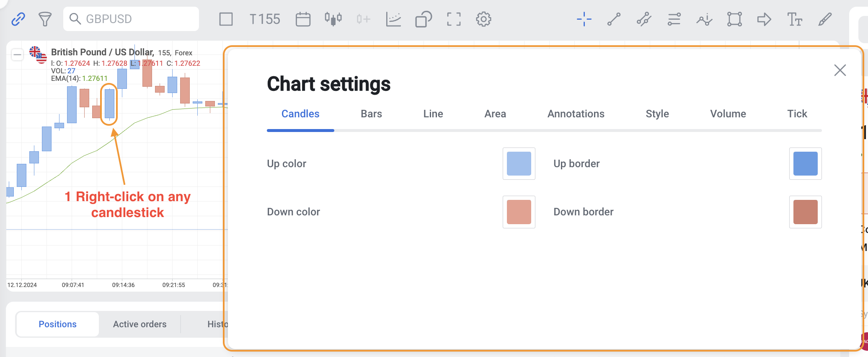Open the calendar date picker icon
The image size is (868, 357).
(x=303, y=19)
